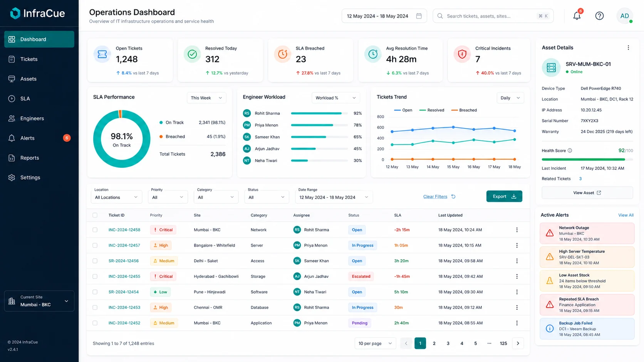The height and width of the screenshot is (362, 644).
Task: Go to page 2
Action: 434,343
